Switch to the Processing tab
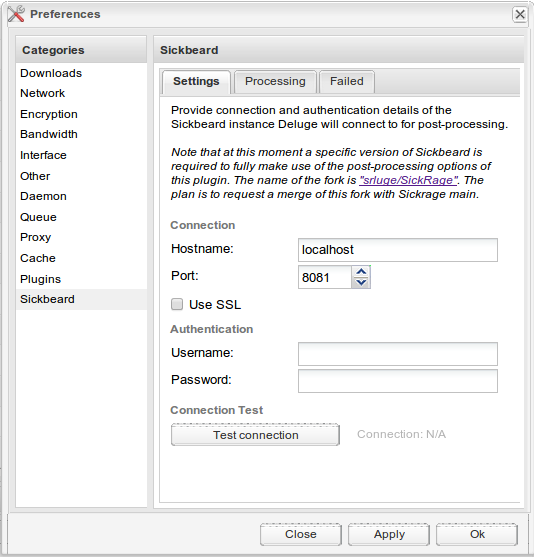 [275, 82]
